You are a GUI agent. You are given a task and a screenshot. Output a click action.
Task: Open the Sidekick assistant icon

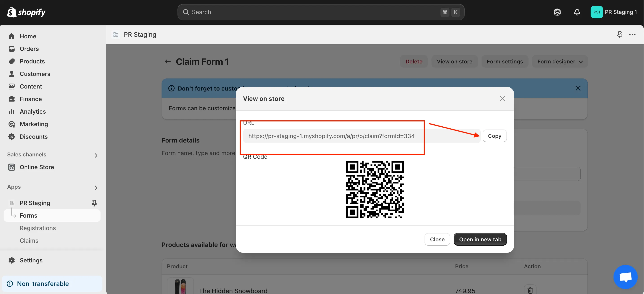pyautogui.click(x=557, y=12)
